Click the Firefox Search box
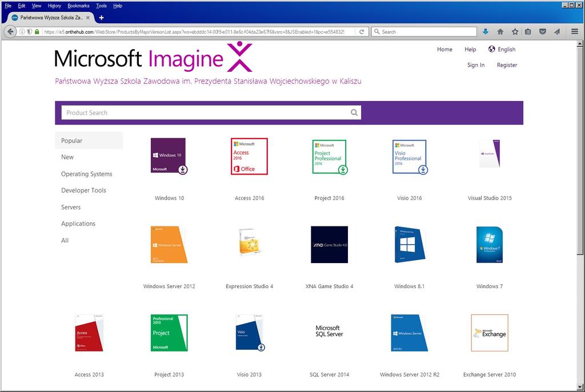 point(424,32)
